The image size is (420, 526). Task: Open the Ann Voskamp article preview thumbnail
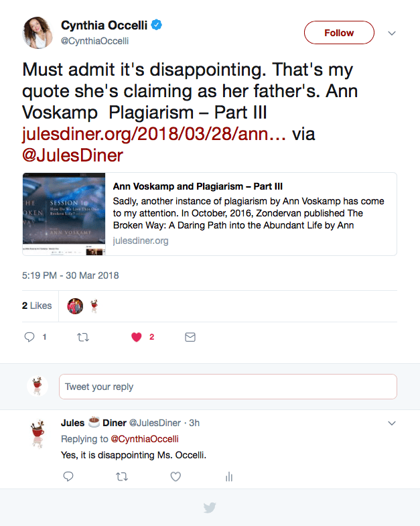(x=64, y=214)
